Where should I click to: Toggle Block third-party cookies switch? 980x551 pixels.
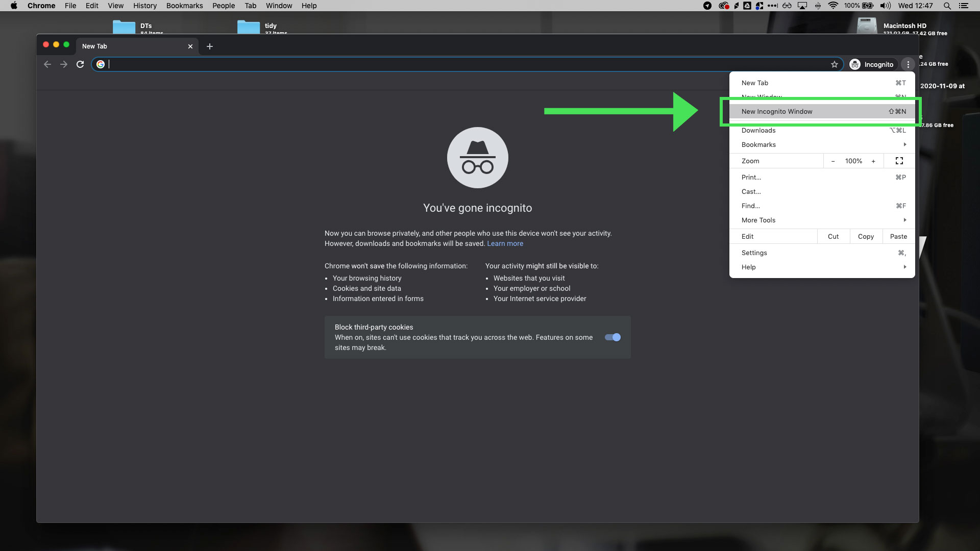tap(612, 337)
